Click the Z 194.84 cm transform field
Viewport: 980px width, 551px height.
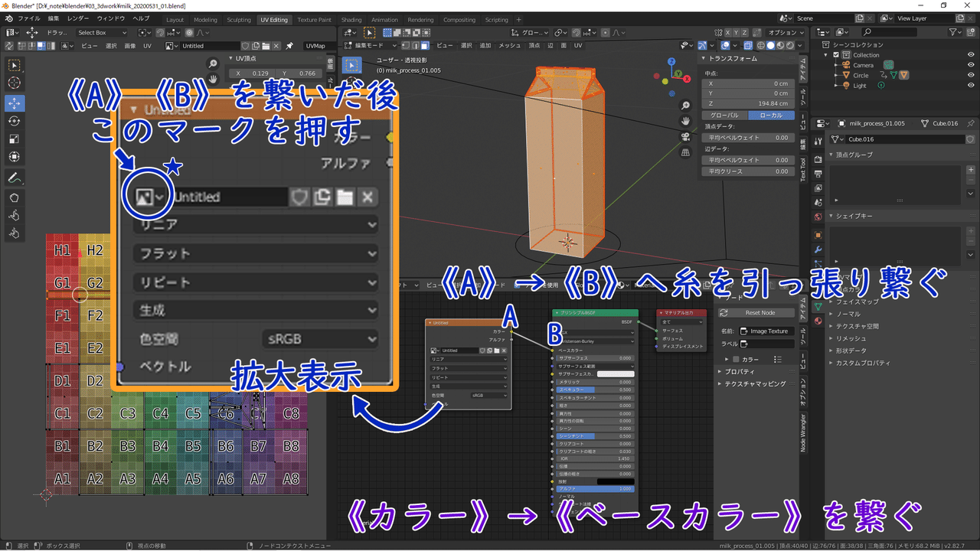[x=747, y=103]
